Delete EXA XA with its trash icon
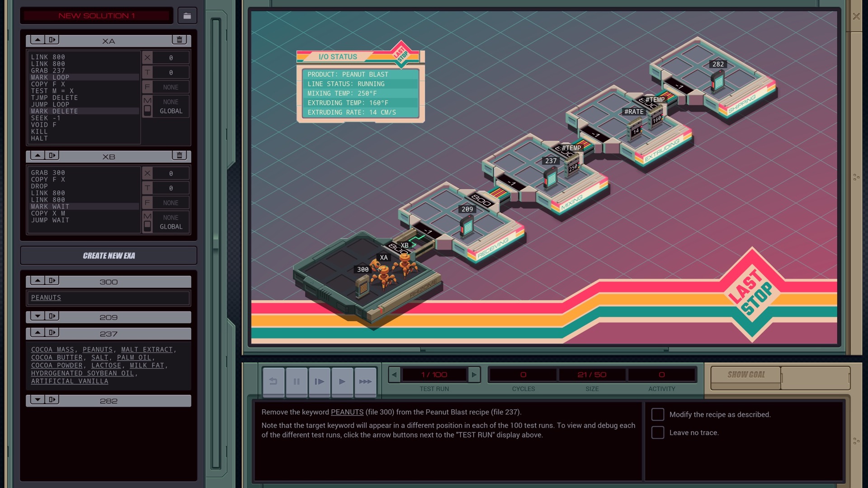The height and width of the screenshot is (488, 868). coord(179,40)
